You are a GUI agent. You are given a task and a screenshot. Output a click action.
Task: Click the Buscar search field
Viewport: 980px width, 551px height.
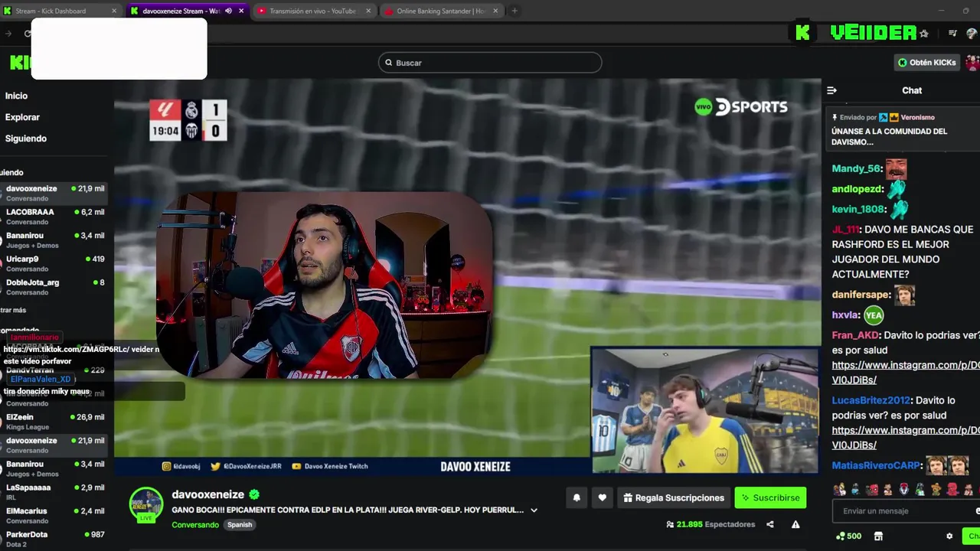click(490, 63)
